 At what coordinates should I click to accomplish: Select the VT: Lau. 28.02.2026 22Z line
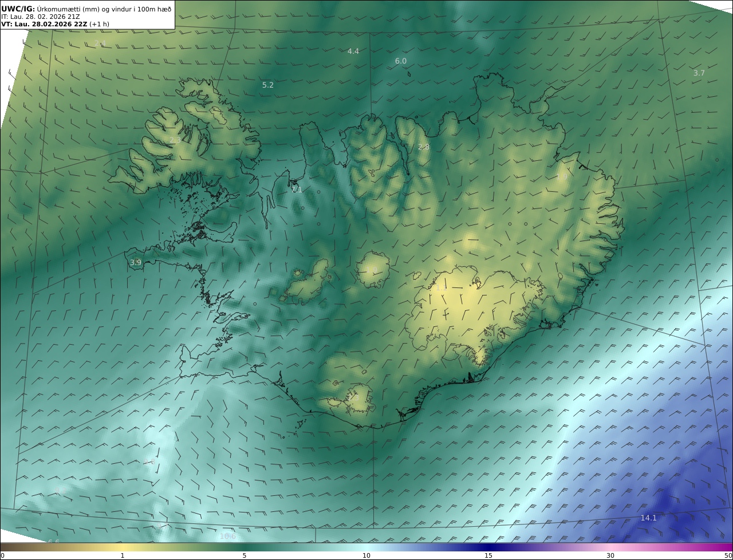point(55,24)
